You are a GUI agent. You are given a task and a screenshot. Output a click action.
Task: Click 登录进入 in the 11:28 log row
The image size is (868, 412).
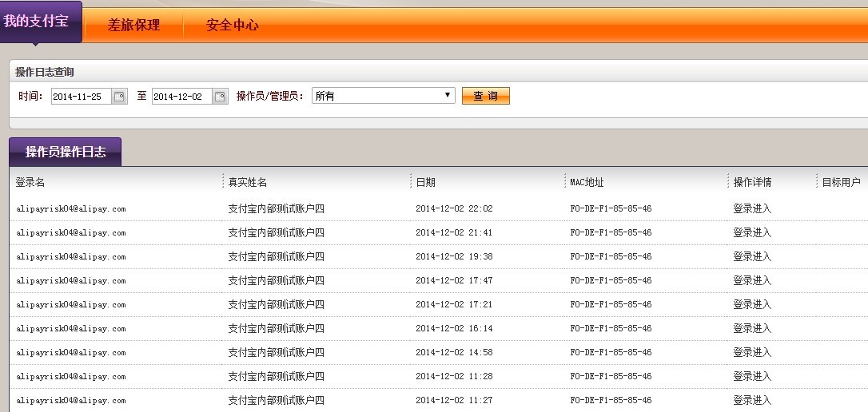[x=752, y=376]
